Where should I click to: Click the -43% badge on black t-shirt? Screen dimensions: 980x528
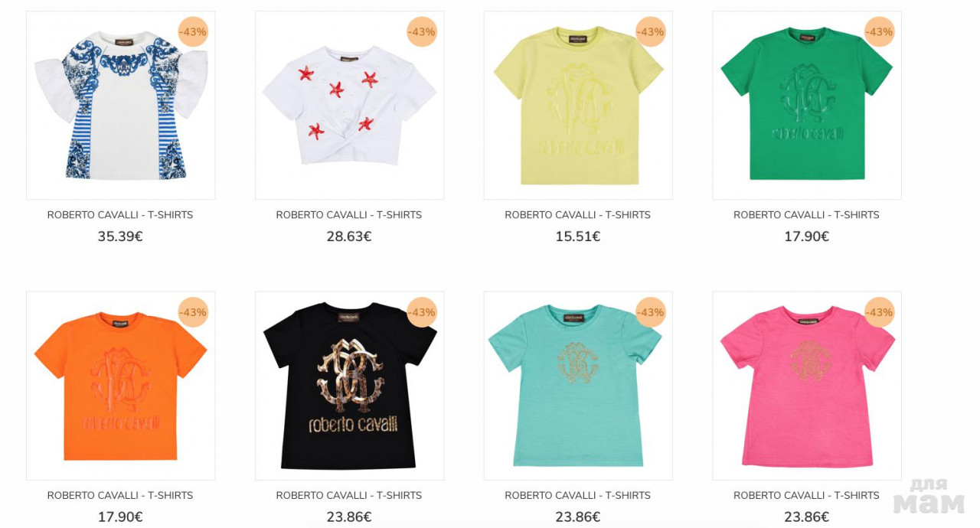click(x=422, y=312)
